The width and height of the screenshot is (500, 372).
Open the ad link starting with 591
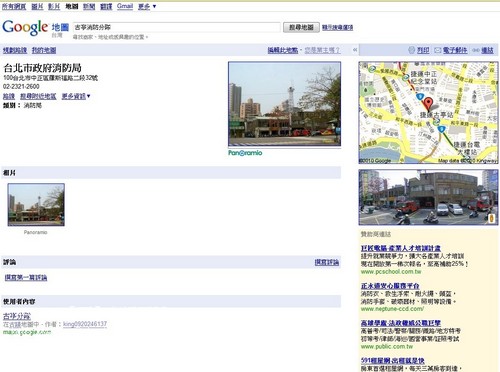click(393, 361)
